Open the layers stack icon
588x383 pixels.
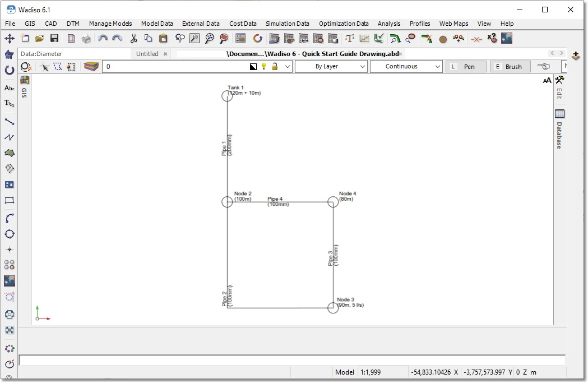pyautogui.click(x=91, y=67)
